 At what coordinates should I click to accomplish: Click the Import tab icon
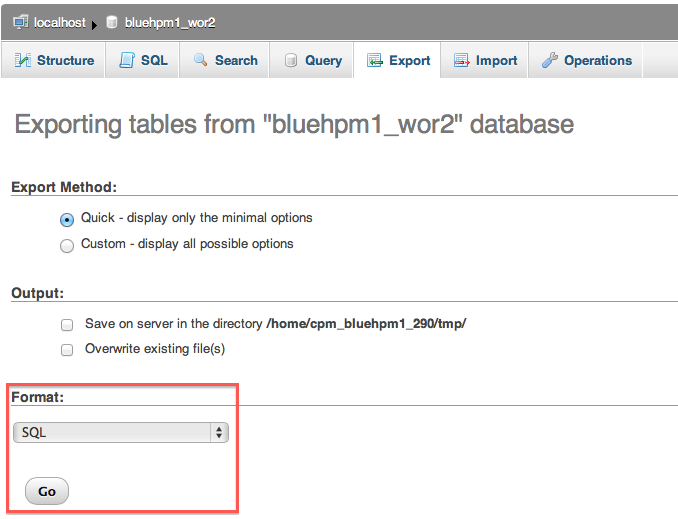pyautogui.click(x=462, y=61)
